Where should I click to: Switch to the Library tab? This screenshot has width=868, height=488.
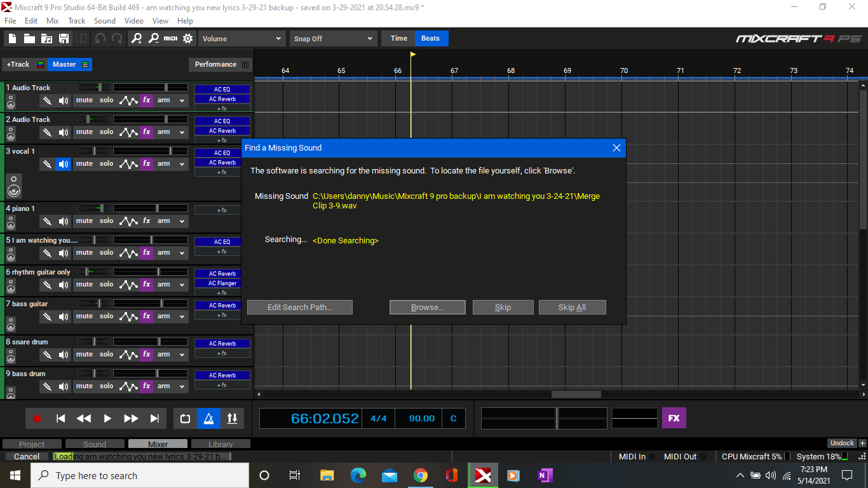(220, 444)
